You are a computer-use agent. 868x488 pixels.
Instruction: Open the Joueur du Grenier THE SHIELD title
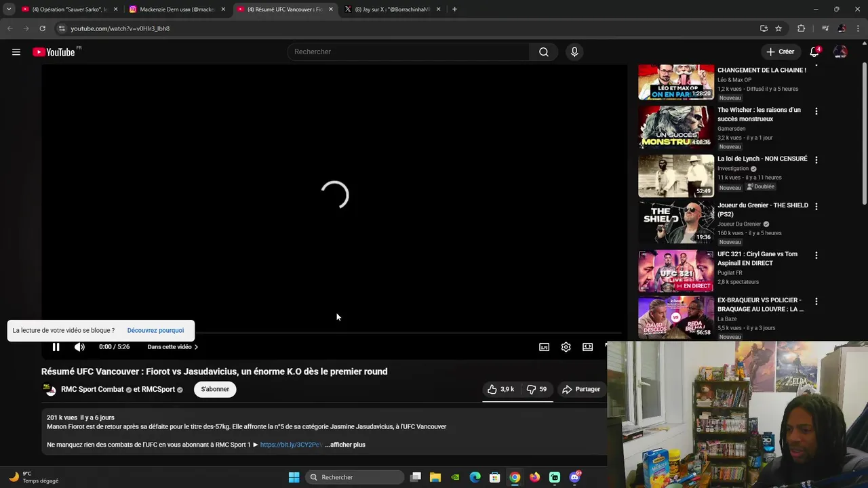pyautogui.click(x=762, y=210)
